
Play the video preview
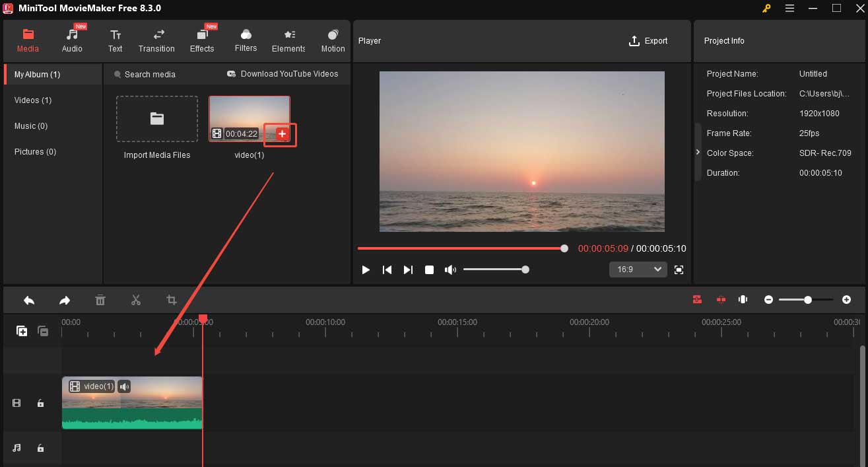coord(366,269)
